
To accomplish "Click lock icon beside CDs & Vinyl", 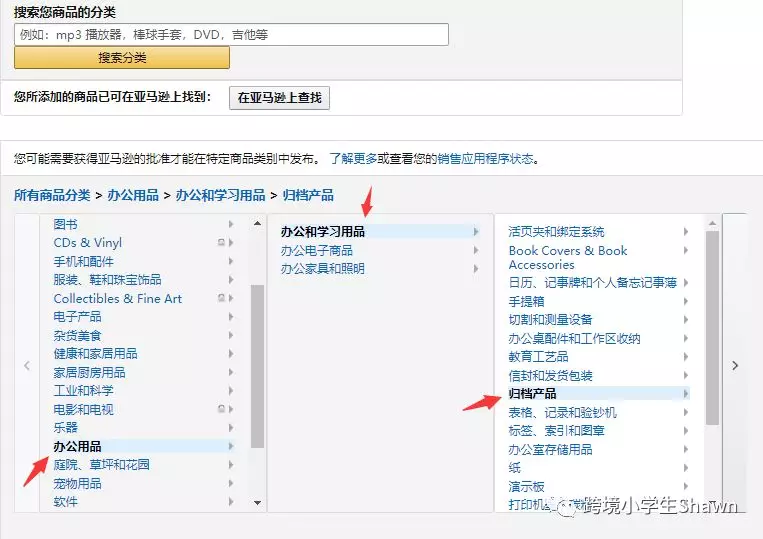I will coord(221,242).
